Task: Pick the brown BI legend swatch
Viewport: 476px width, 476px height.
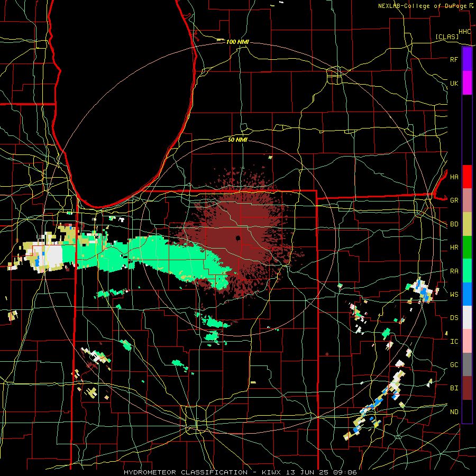Action: (x=467, y=388)
